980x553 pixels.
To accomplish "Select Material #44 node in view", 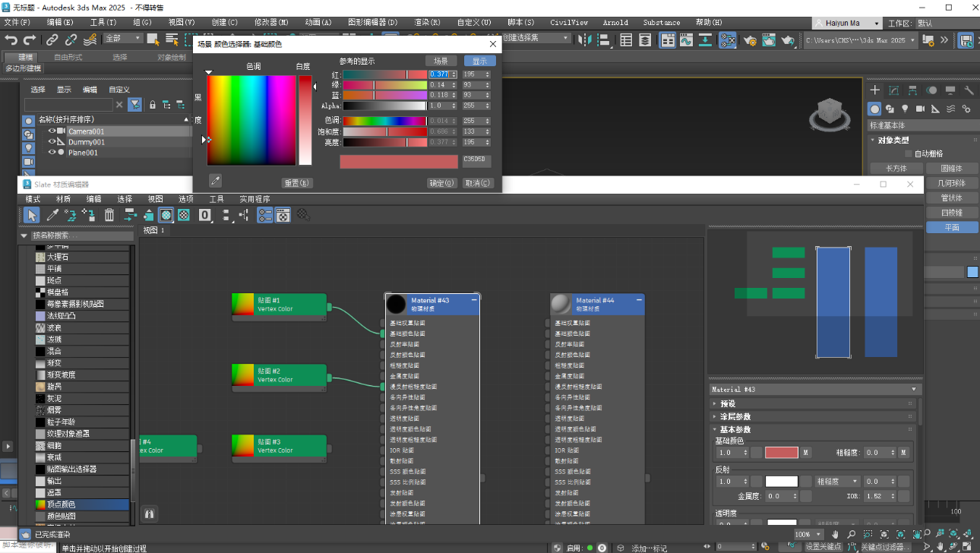I will pyautogui.click(x=597, y=304).
